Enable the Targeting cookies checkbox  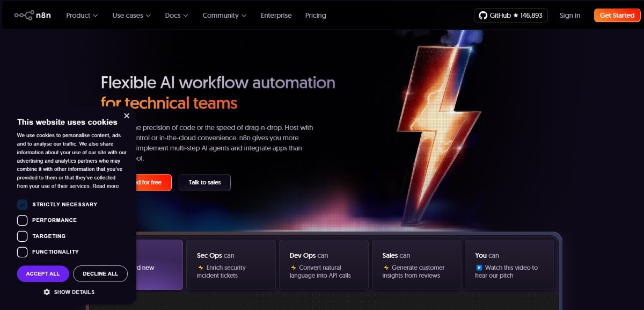[22, 236]
